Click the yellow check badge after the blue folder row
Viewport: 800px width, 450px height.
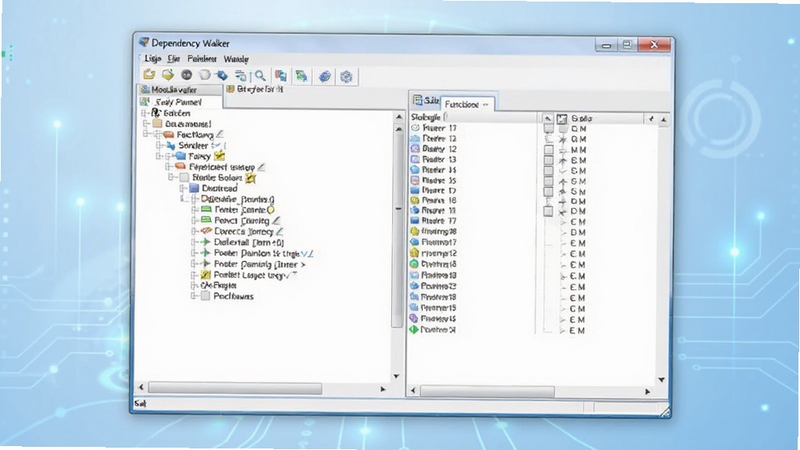[x=219, y=156]
